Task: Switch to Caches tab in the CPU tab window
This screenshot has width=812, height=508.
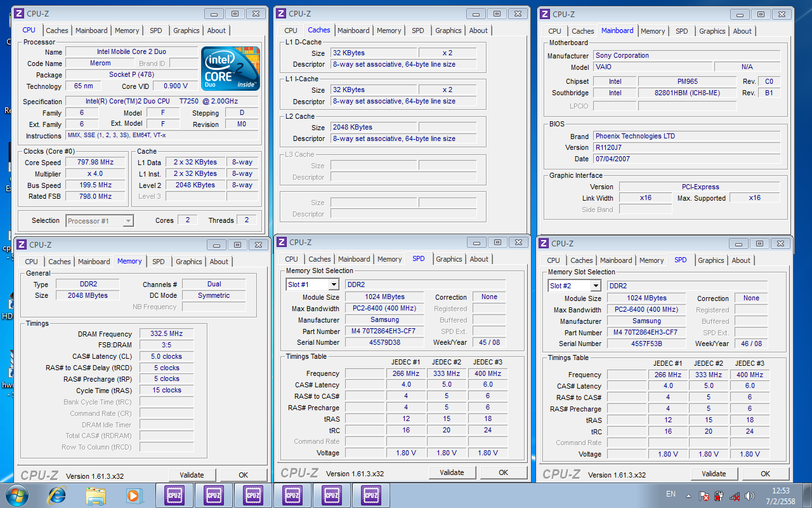Action: coord(57,30)
